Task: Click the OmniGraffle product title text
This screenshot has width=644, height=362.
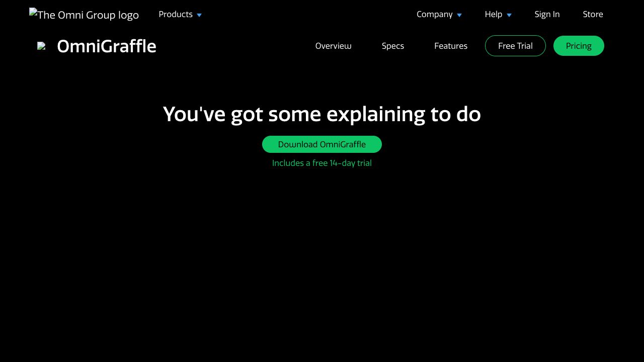Action: tap(107, 46)
